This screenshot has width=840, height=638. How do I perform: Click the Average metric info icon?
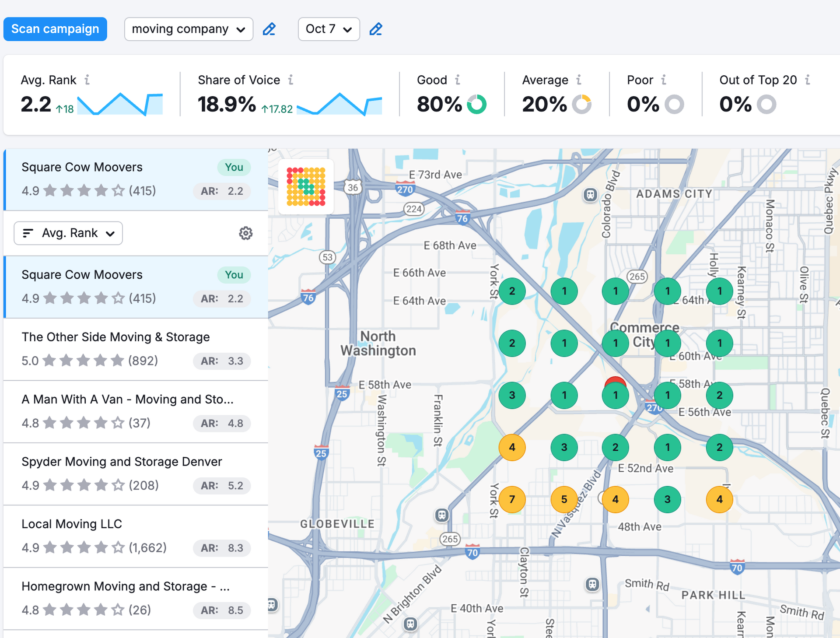[579, 80]
